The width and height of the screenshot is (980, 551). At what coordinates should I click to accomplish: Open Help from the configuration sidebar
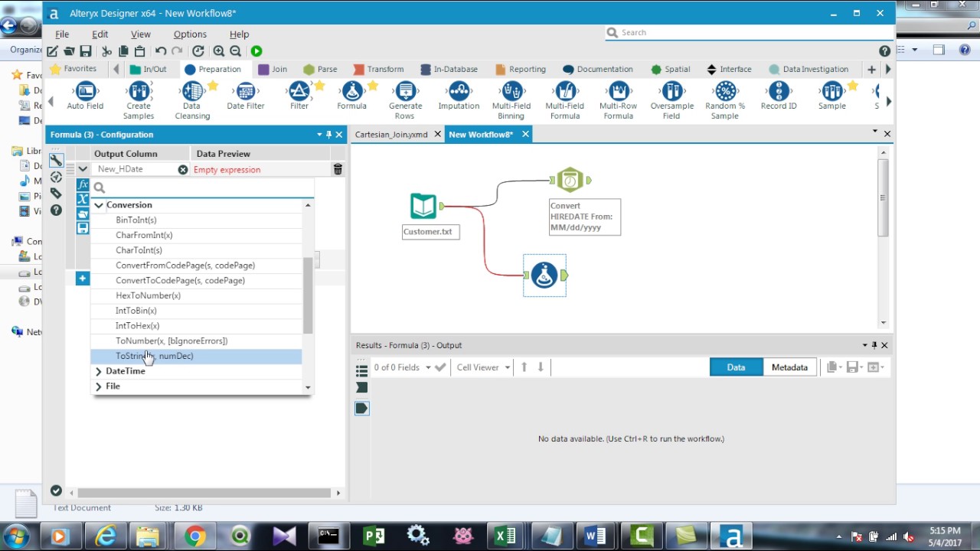pyautogui.click(x=56, y=210)
